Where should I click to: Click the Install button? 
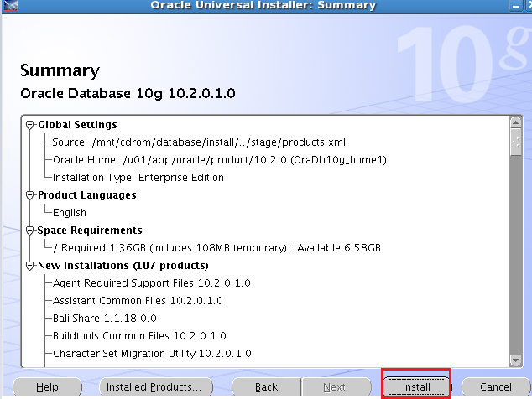point(416,386)
